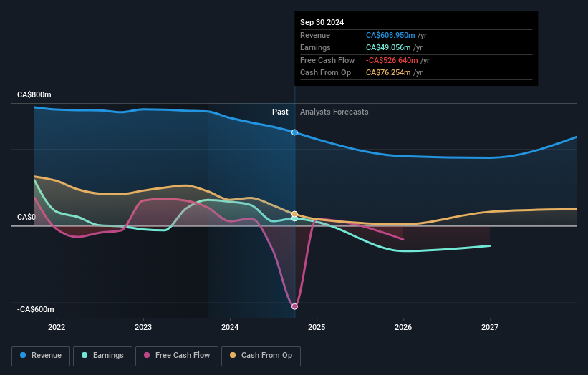588x375 pixels.
Task: Click the Past section label
Action: pos(280,112)
